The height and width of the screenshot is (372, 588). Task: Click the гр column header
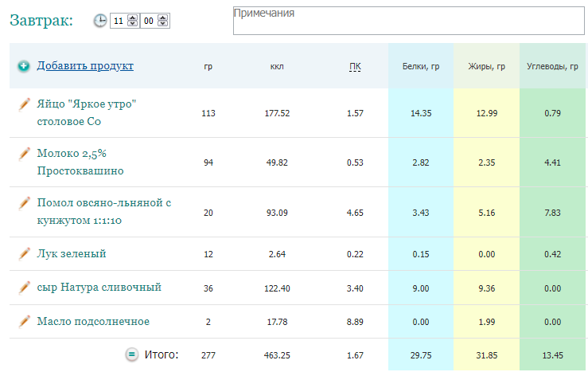[208, 67]
